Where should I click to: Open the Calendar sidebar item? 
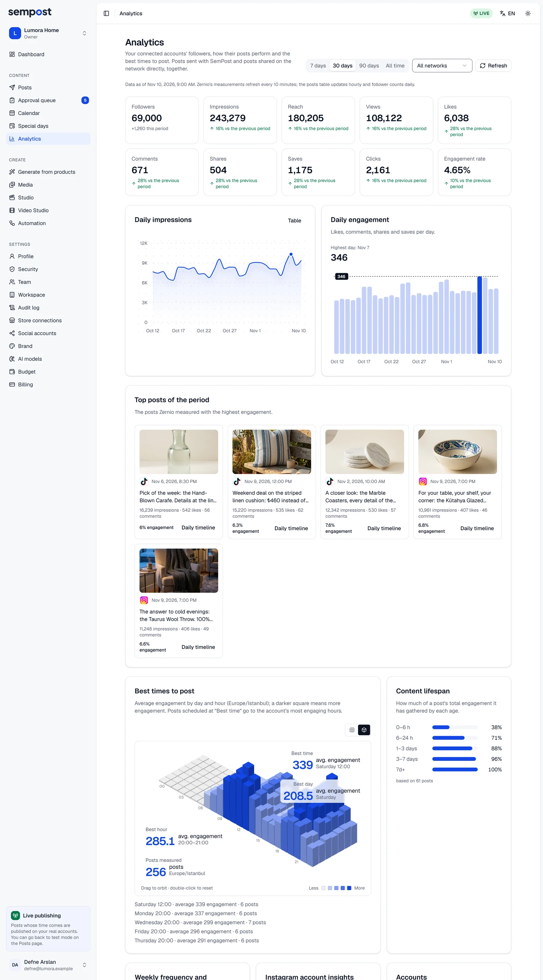[x=48, y=113]
